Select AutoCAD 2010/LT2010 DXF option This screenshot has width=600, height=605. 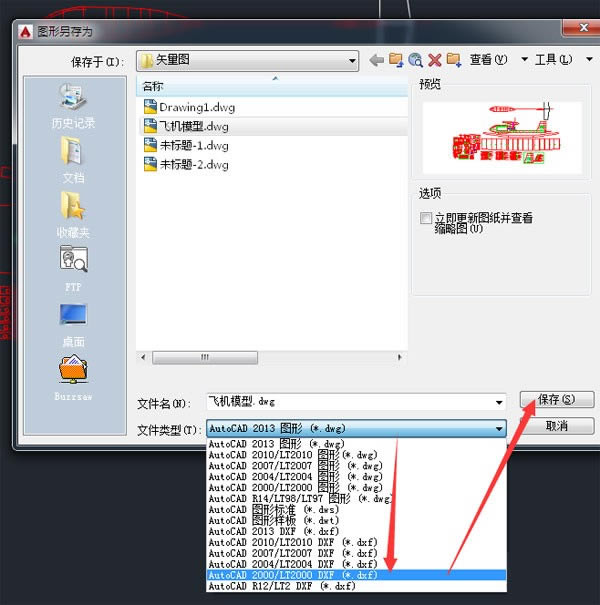tap(356, 542)
